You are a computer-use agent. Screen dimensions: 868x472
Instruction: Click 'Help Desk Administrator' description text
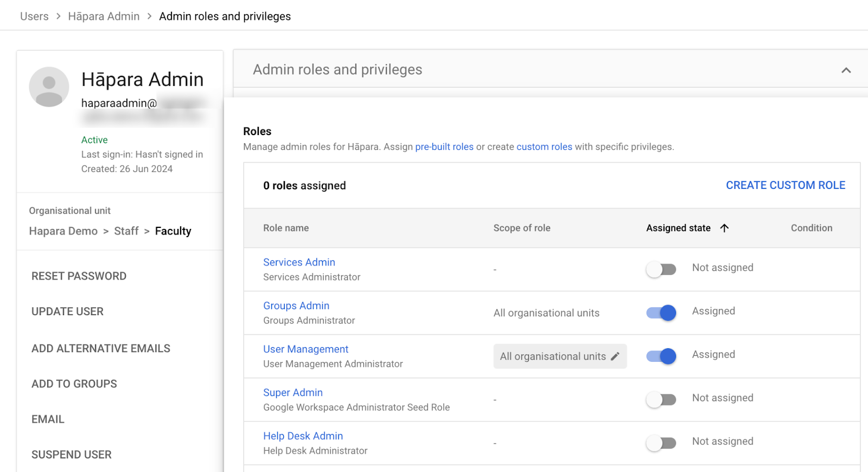315,450
